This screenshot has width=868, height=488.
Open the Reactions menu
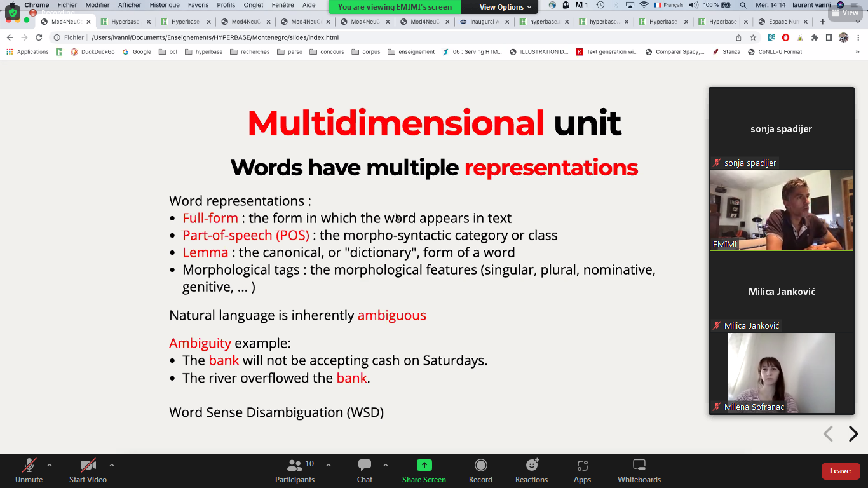click(x=531, y=471)
